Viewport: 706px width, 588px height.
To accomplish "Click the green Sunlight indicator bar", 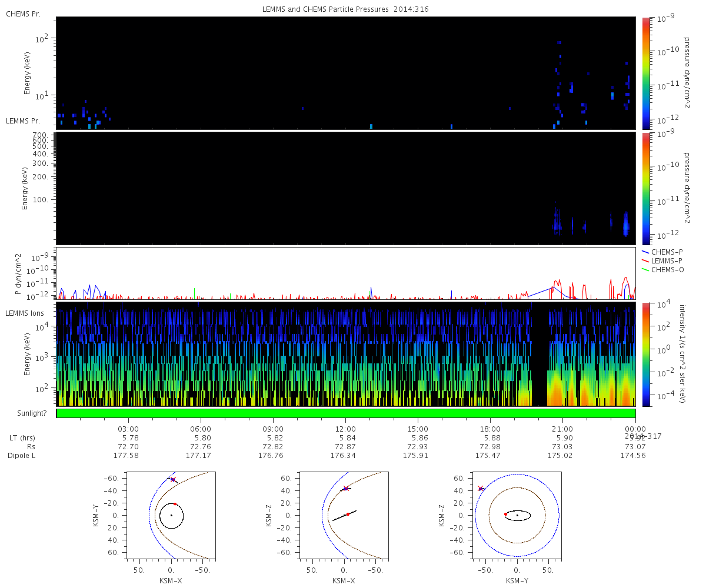I will click(346, 413).
